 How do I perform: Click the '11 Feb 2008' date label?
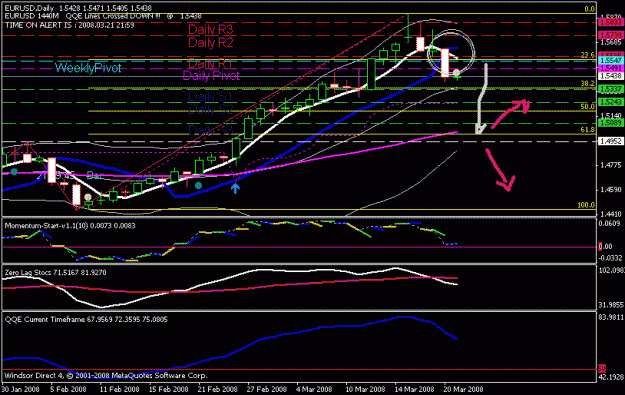tap(119, 389)
